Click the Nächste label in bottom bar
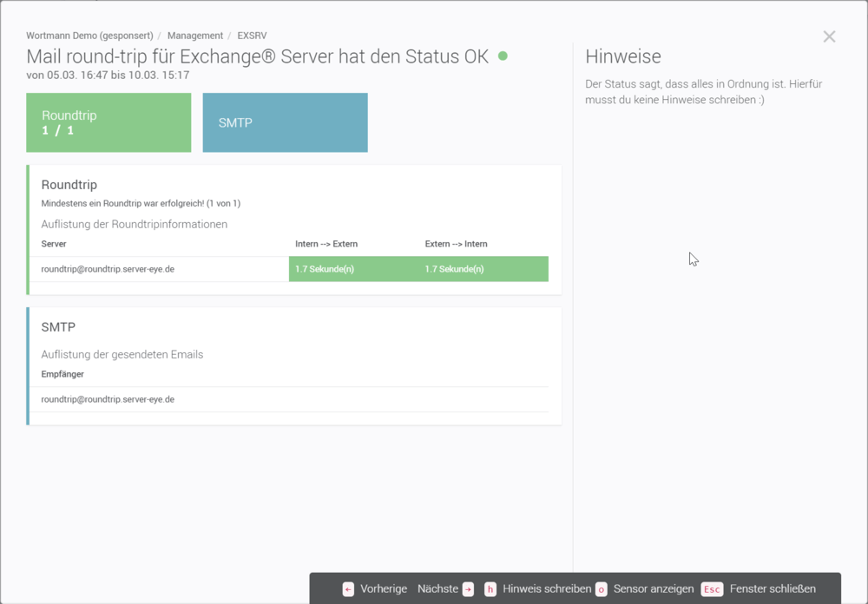 pos(437,589)
